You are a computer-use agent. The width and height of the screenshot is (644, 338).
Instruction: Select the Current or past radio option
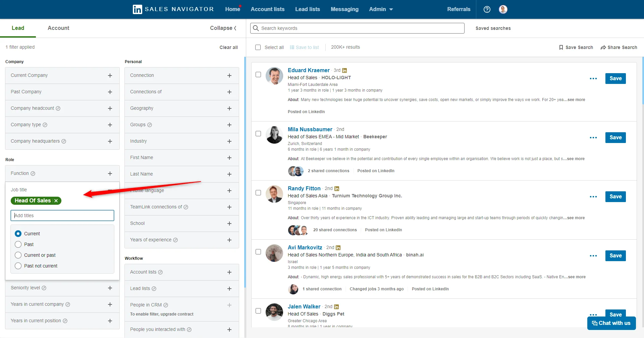pyautogui.click(x=18, y=255)
